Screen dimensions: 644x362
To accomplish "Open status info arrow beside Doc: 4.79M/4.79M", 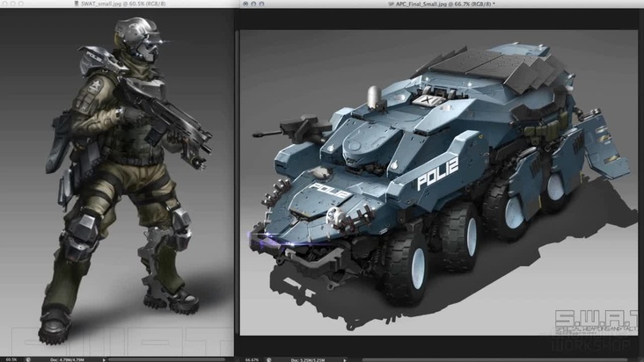I will click(x=105, y=358).
